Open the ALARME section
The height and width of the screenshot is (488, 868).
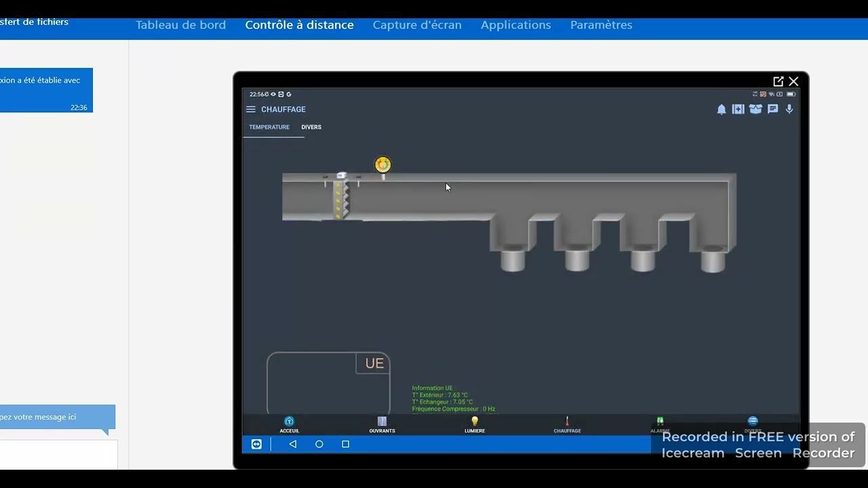coord(660,424)
